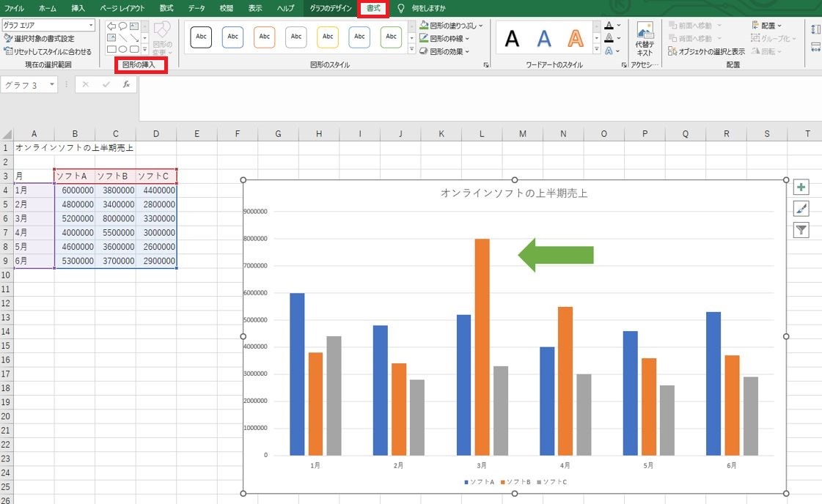Click 選択対象の書式設定 button
Image resolution: width=822 pixels, height=504 pixels.
tap(40, 38)
